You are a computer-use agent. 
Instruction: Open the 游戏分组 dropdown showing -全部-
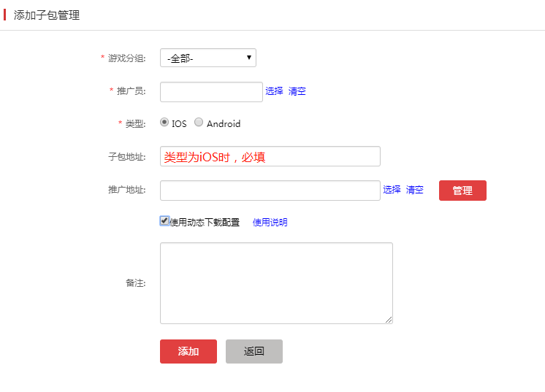[x=208, y=58]
